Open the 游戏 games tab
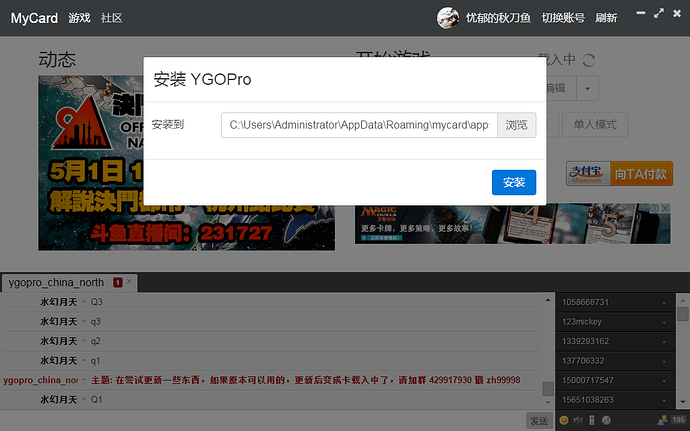 [x=79, y=18]
